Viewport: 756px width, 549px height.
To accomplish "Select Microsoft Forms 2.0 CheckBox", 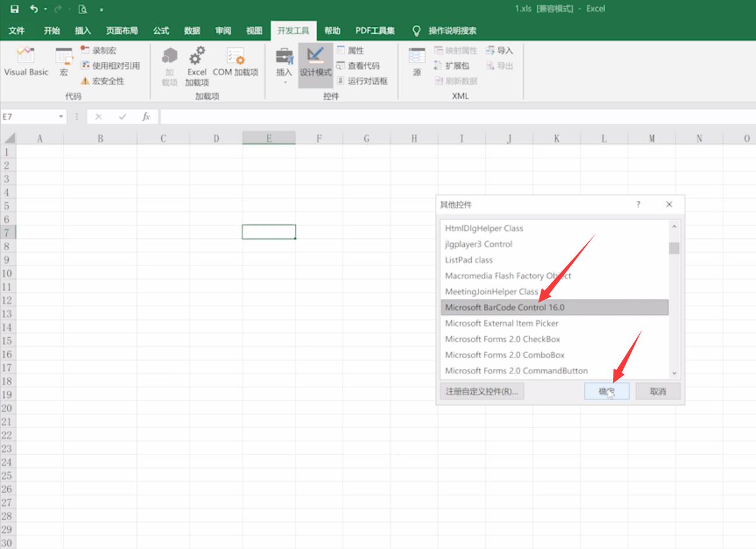I will coord(555,339).
